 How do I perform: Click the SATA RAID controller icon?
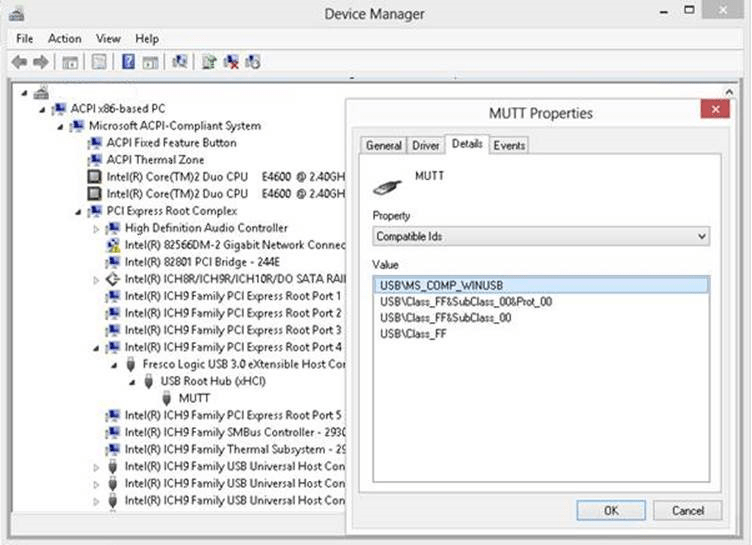(113, 279)
